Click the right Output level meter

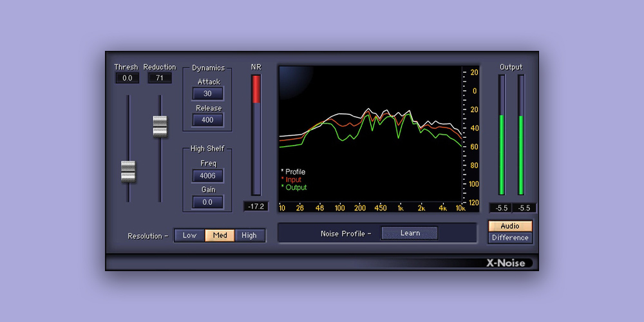(x=521, y=135)
